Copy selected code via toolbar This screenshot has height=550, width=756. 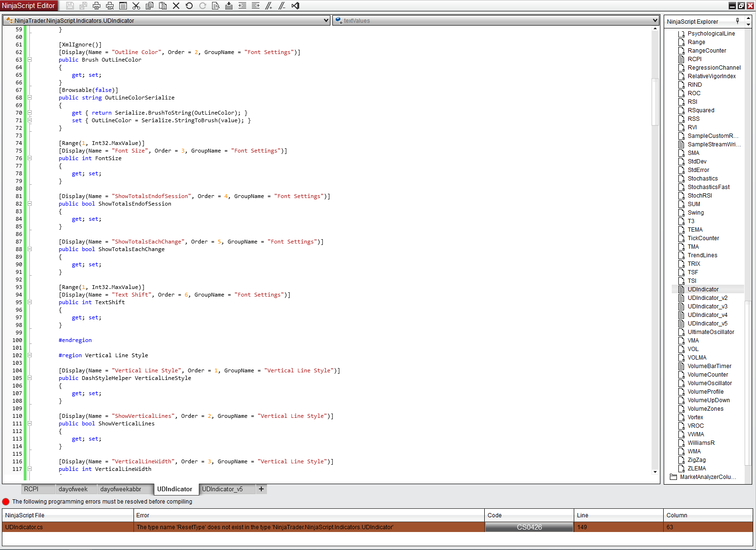tap(150, 6)
